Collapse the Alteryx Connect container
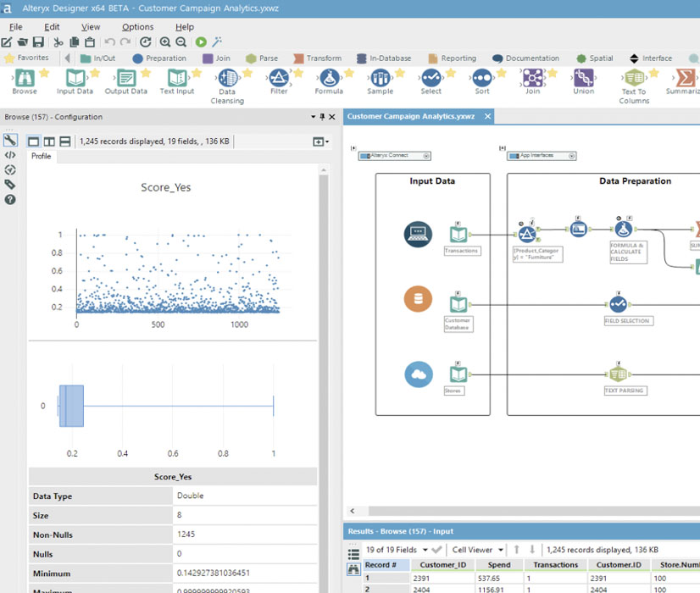Image resolution: width=700 pixels, height=593 pixels. tap(426, 156)
